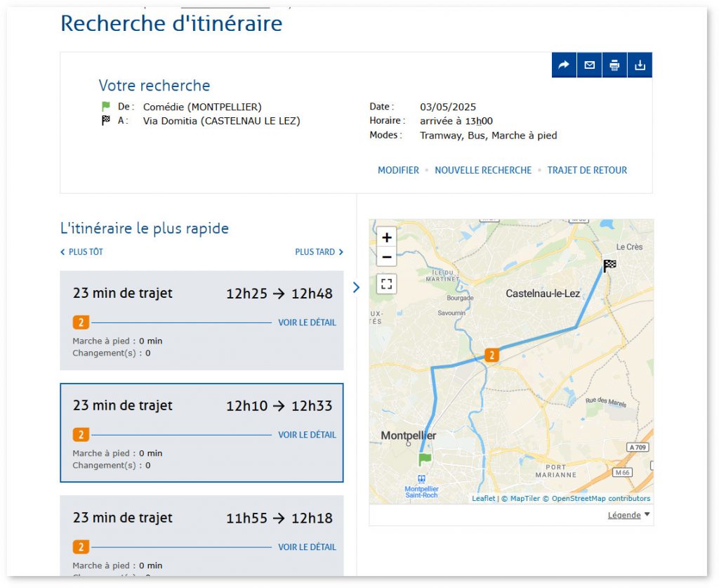Expand the Légende dropdown
Image resolution: width=719 pixels, height=588 pixels.
tap(628, 515)
